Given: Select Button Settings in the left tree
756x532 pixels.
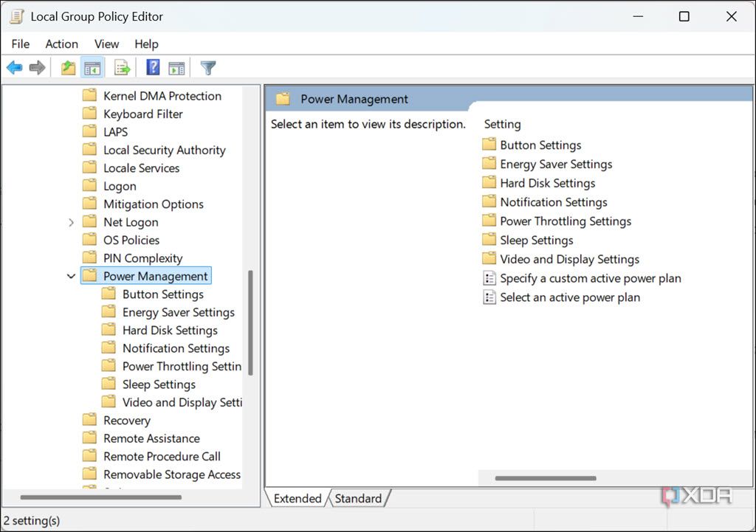Looking at the screenshot, I should coord(163,294).
